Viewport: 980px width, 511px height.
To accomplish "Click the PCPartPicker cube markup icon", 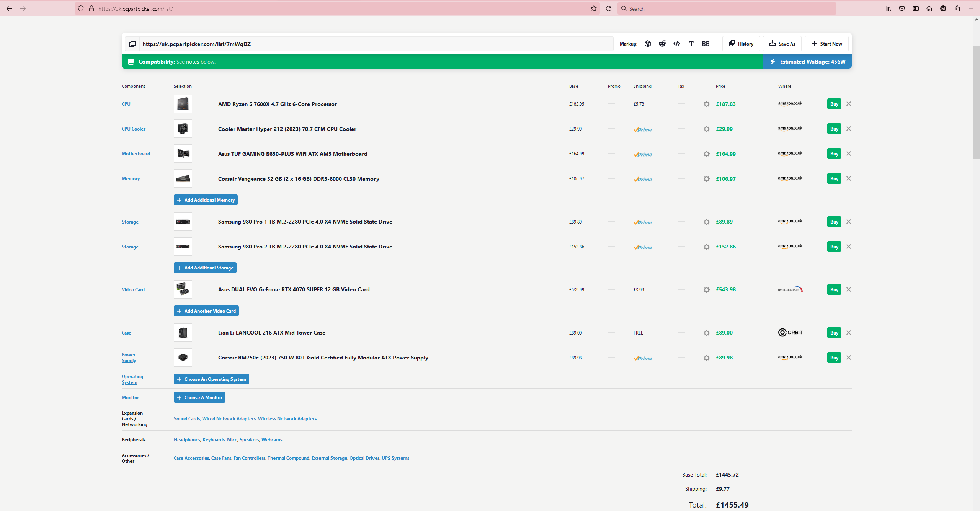I will click(x=648, y=44).
